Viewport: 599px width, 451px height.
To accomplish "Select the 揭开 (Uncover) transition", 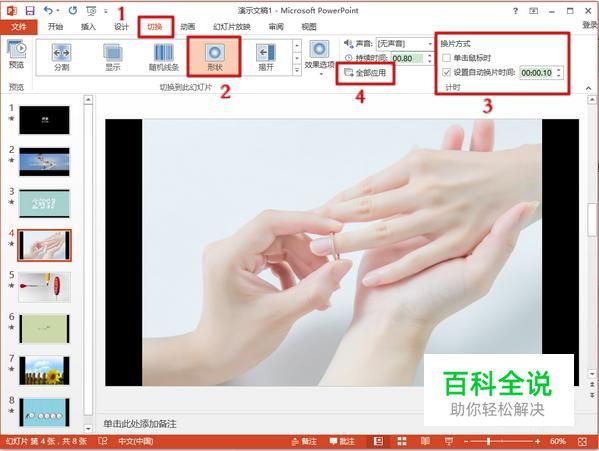I will click(x=266, y=57).
